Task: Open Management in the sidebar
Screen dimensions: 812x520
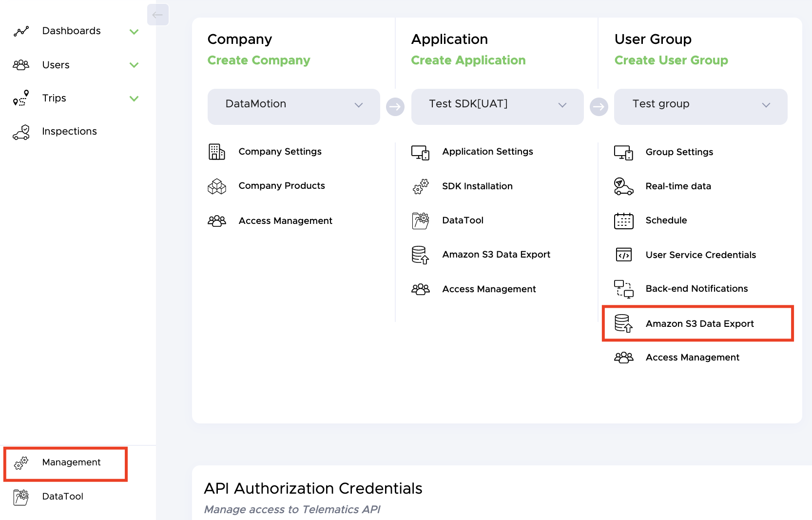Action: tap(71, 462)
